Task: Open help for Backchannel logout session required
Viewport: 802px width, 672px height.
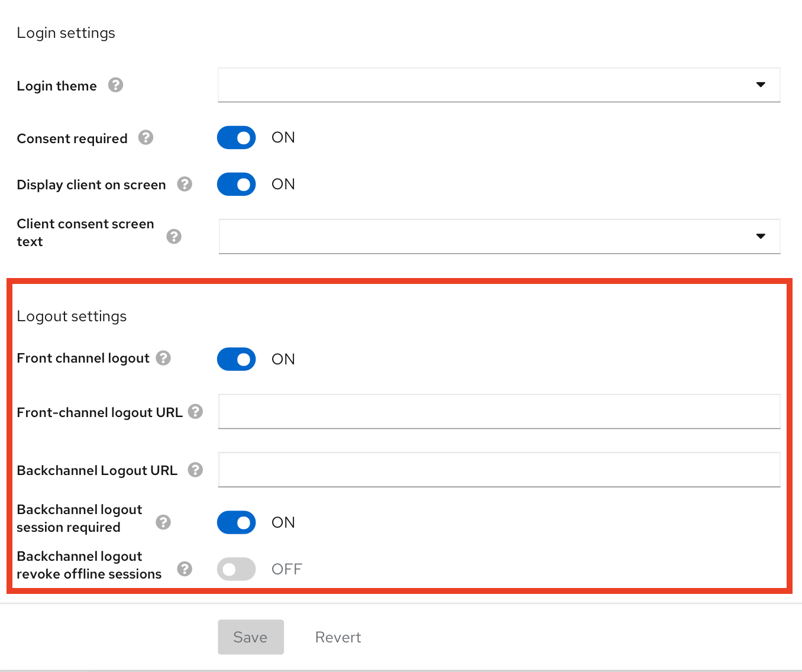Action: click(163, 522)
